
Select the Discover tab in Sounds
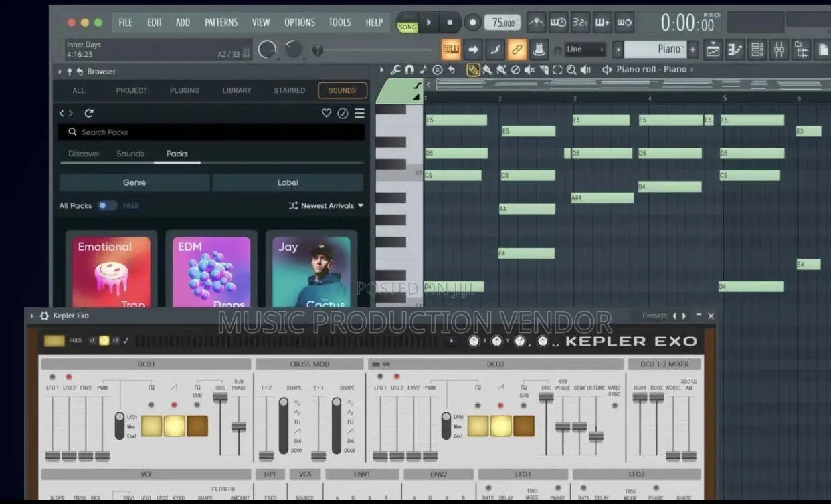point(84,154)
